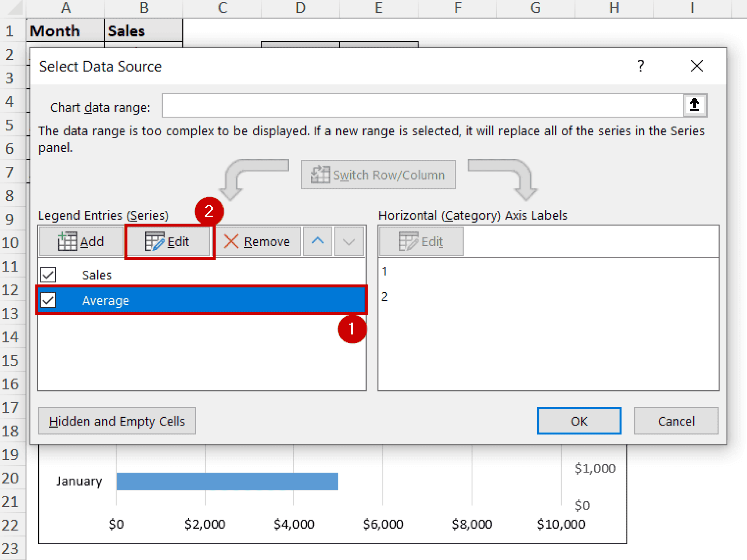Click the move series down arrow icon
Viewport: 747px width, 560px height.
tap(348, 241)
